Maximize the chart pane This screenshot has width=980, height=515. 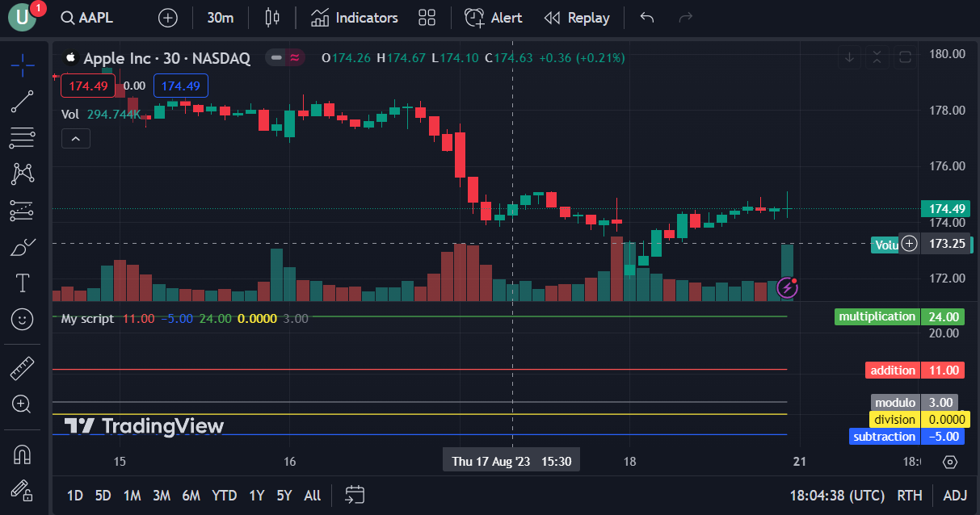coord(905,57)
